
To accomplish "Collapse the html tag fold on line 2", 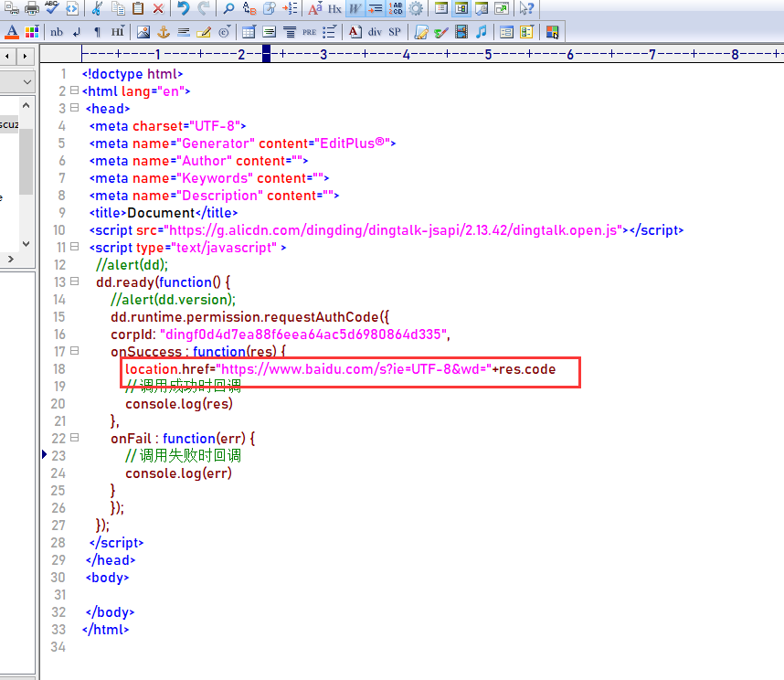I will coord(75,90).
